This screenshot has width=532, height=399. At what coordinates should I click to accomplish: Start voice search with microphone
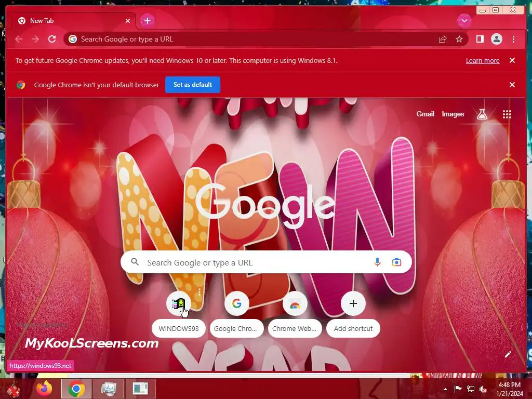point(377,262)
